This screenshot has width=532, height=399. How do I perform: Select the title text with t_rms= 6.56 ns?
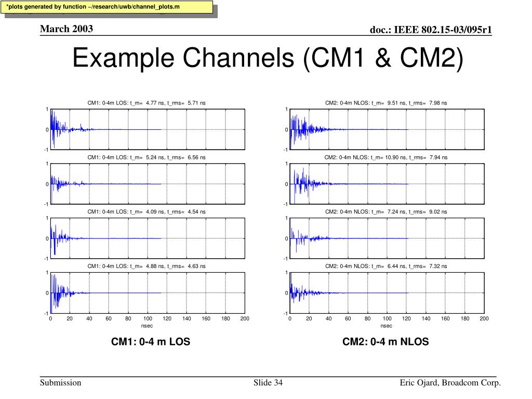pyautogui.click(x=147, y=157)
